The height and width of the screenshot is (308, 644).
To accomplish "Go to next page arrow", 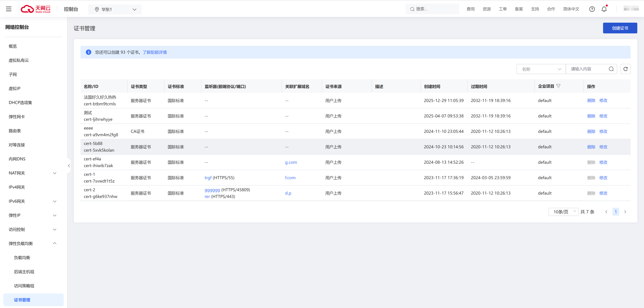I will pyautogui.click(x=625, y=212).
